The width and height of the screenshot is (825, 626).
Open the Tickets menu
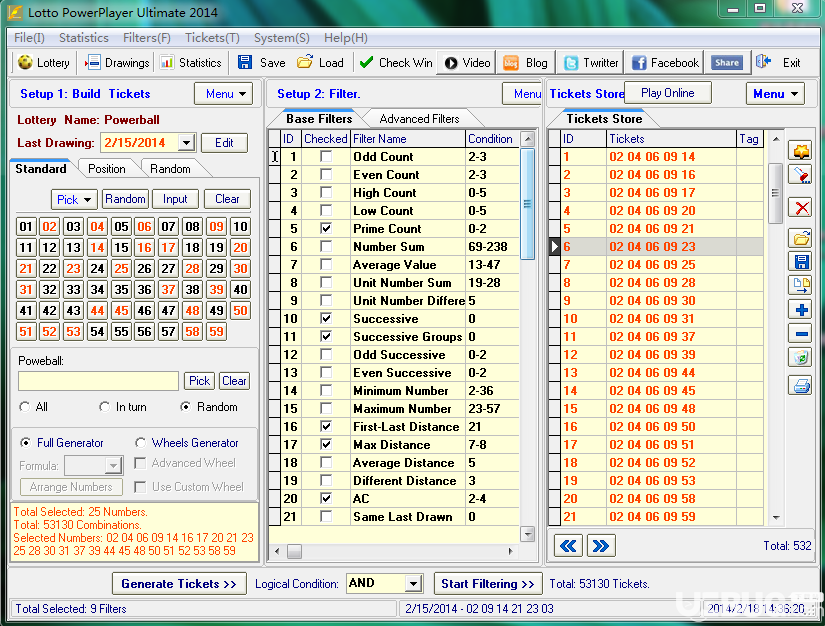213,38
